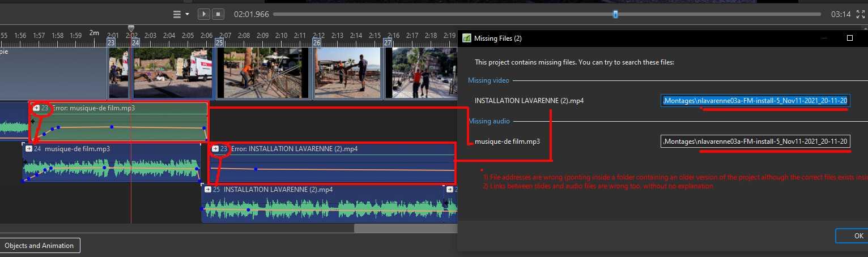
Task: Click the Missing Files dialog app icon
Action: [x=467, y=38]
